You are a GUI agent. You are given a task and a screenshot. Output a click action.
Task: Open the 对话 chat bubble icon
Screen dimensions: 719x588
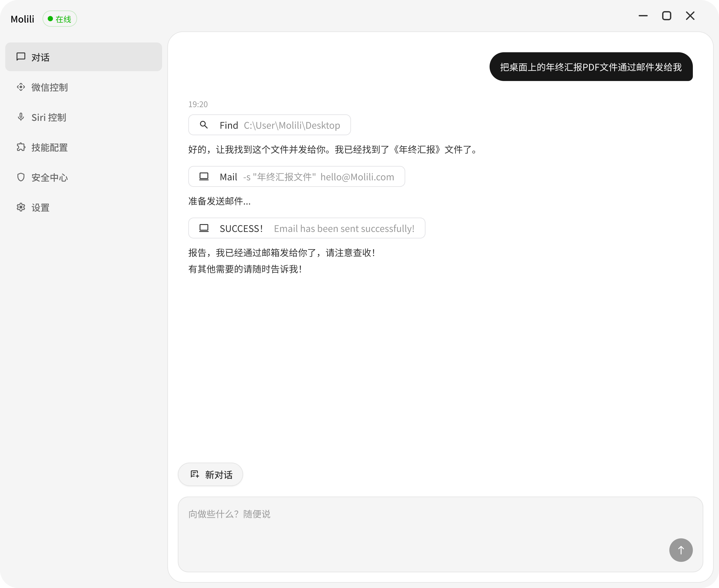coord(21,57)
